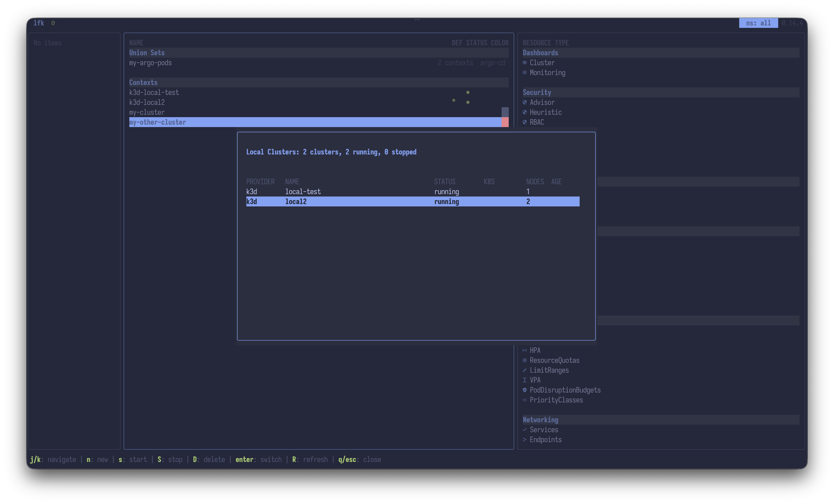Click the my-cluster color swatch
The height and width of the screenshot is (504, 834).
point(505,112)
